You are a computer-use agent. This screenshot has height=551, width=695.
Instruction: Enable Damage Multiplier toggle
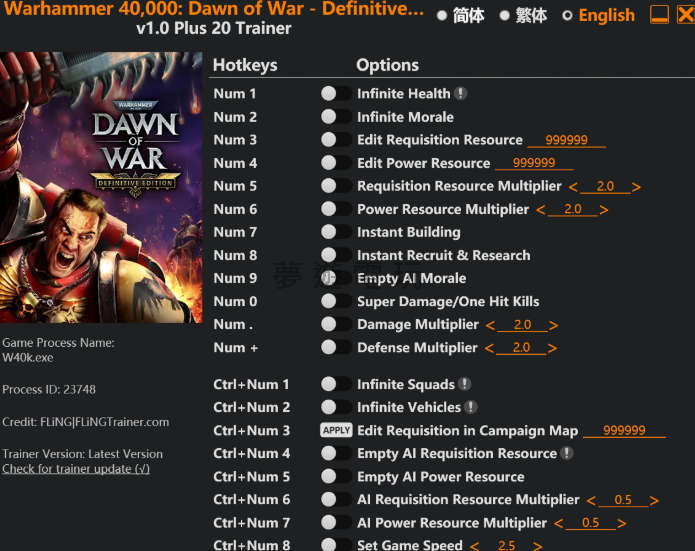click(x=336, y=324)
